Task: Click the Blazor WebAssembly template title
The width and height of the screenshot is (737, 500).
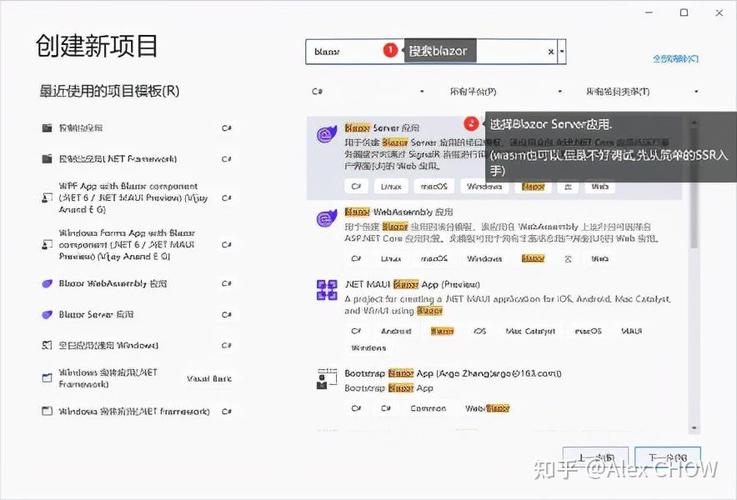Action: pyautogui.click(x=399, y=212)
